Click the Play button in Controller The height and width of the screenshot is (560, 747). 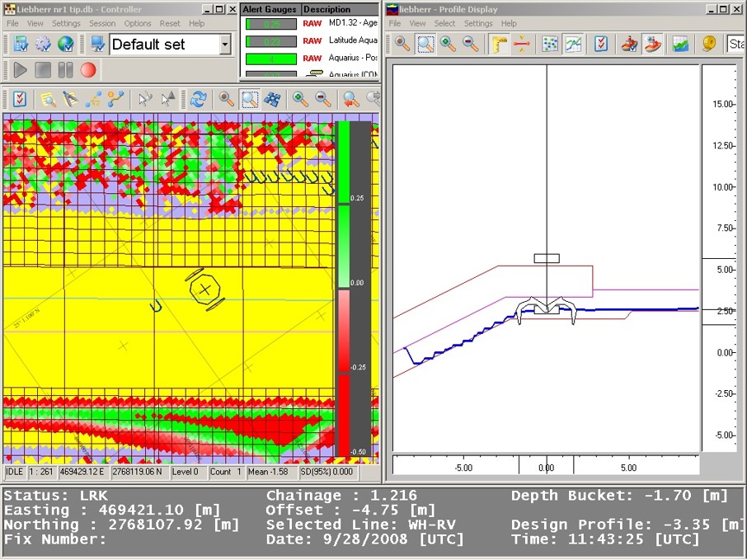click(21, 70)
